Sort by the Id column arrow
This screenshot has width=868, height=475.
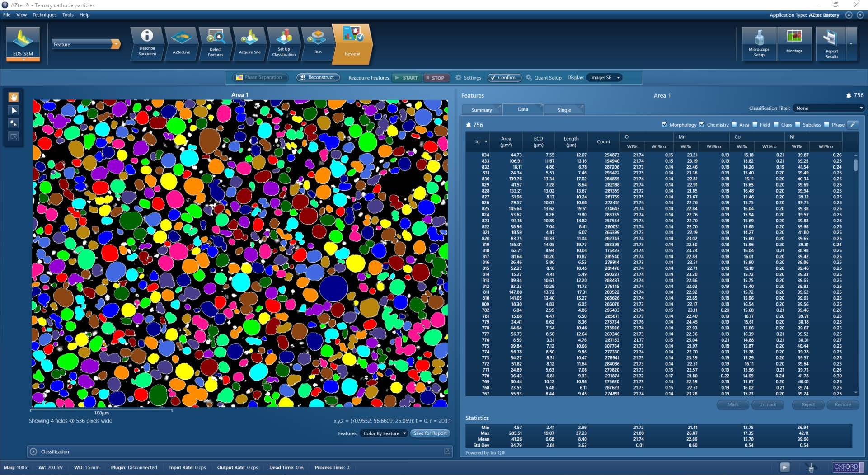coord(486,141)
